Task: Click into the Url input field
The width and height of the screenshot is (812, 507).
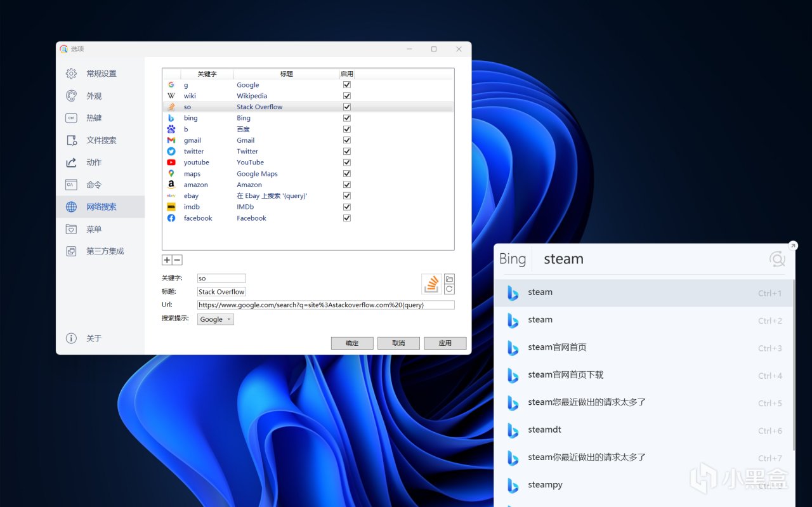Action: tap(326, 305)
